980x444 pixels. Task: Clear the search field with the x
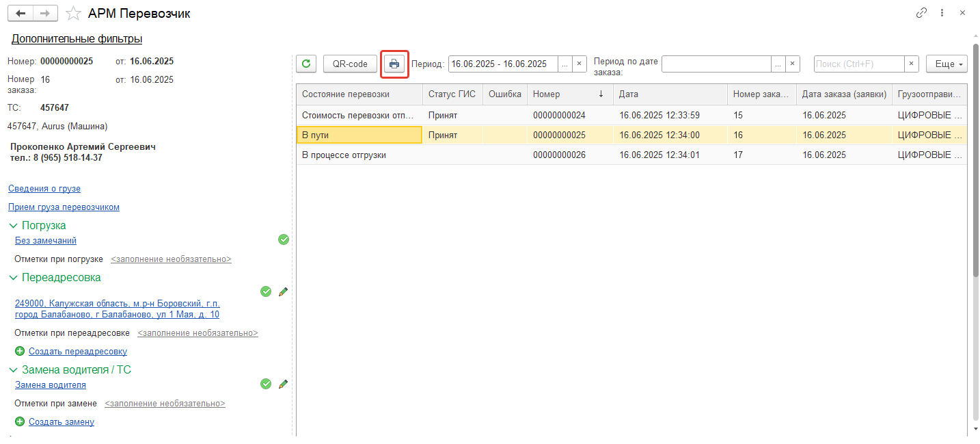912,64
